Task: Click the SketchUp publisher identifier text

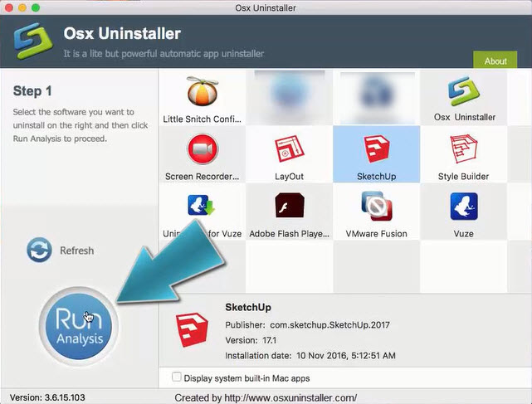Action: click(x=329, y=325)
